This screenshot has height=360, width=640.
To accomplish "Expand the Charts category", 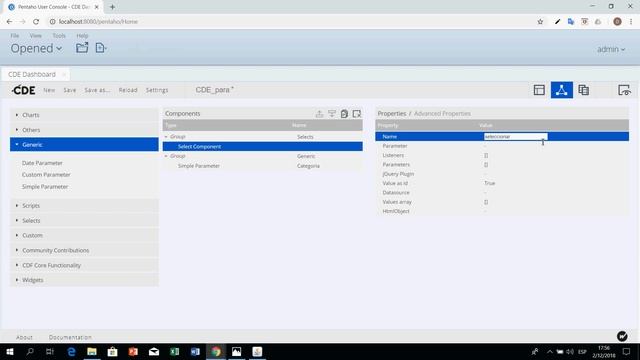I will (84, 115).
